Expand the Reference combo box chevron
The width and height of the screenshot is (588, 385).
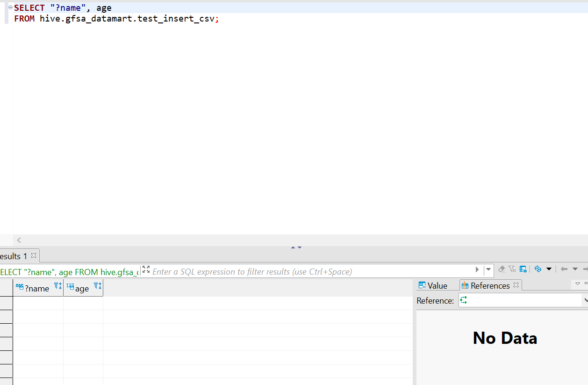(585, 301)
